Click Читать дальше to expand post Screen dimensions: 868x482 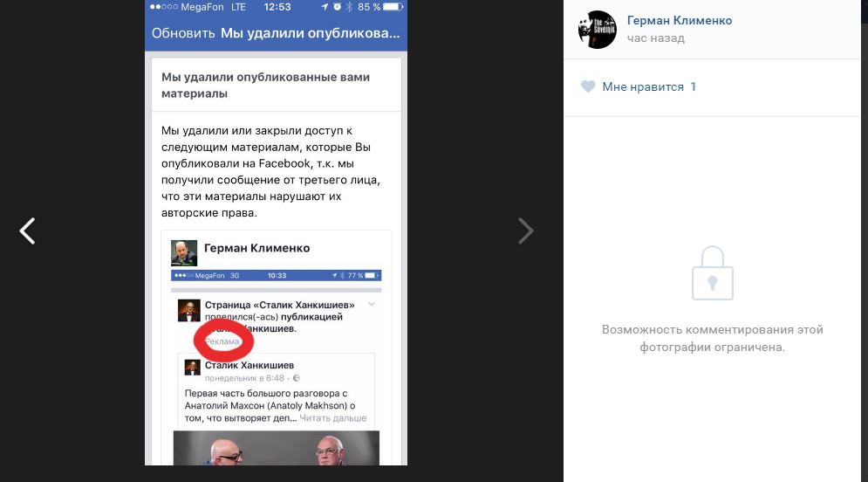[x=332, y=418]
